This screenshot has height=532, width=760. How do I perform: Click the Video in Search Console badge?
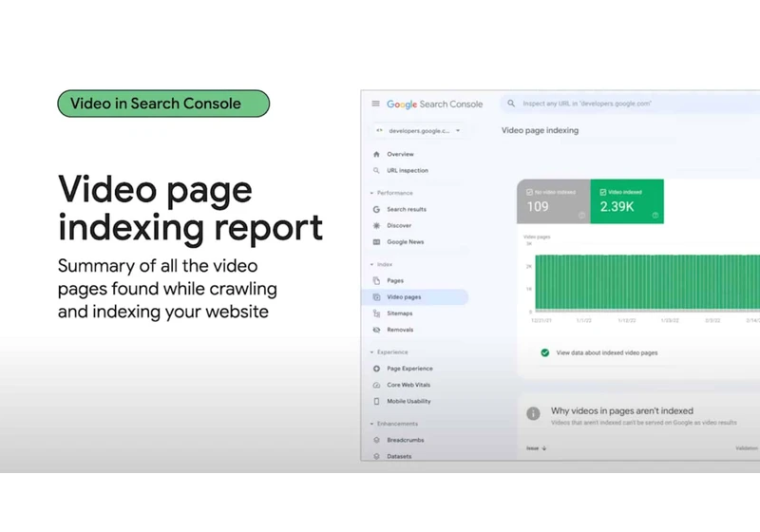click(163, 104)
